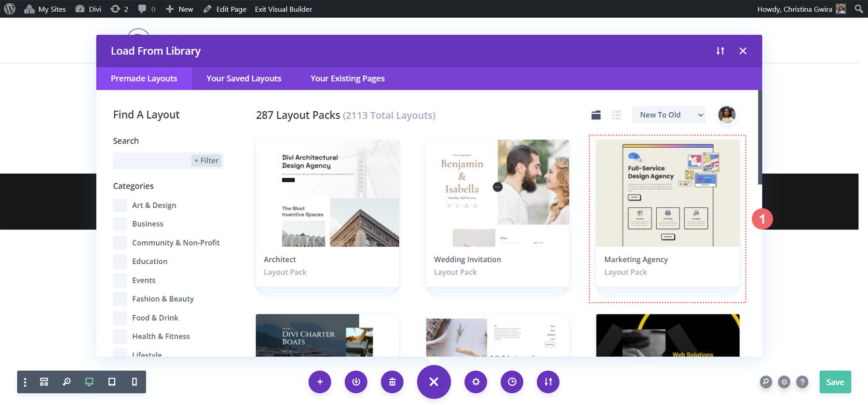Open Layers view button
Viewport: 868px width, 405px height.
tap(784, 382)
